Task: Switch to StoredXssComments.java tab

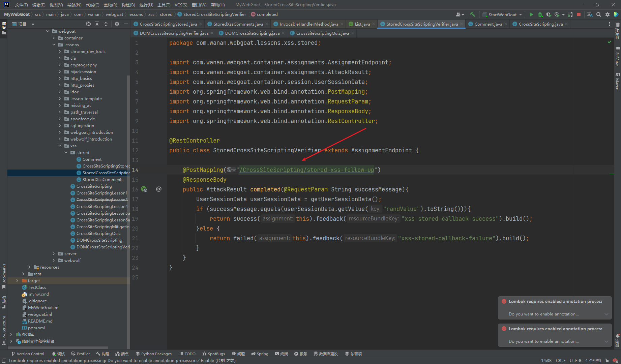Action: pyautogui.click(x=238, y=24)
